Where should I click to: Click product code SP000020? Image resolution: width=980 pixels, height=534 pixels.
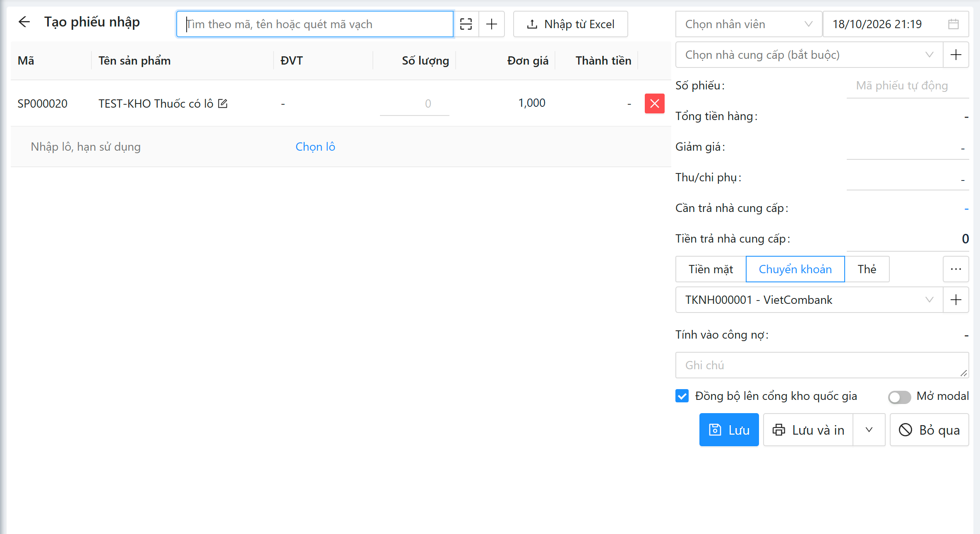point(42,103)
